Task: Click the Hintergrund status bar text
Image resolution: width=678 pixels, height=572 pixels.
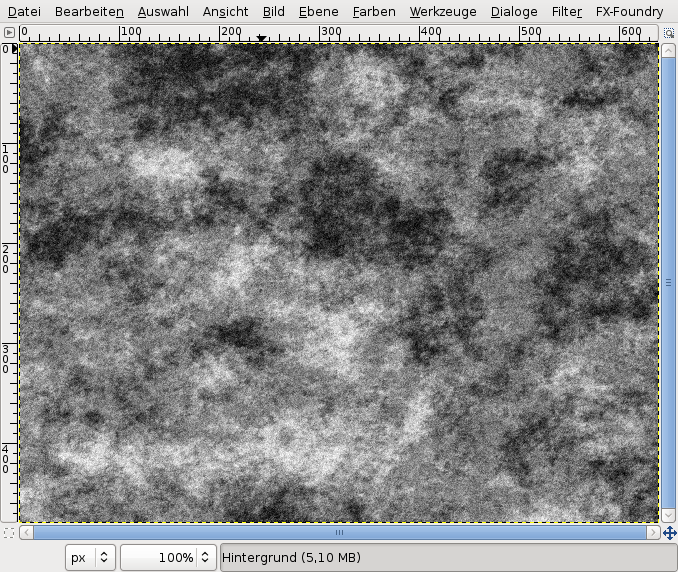Action: tap(291, 557)
